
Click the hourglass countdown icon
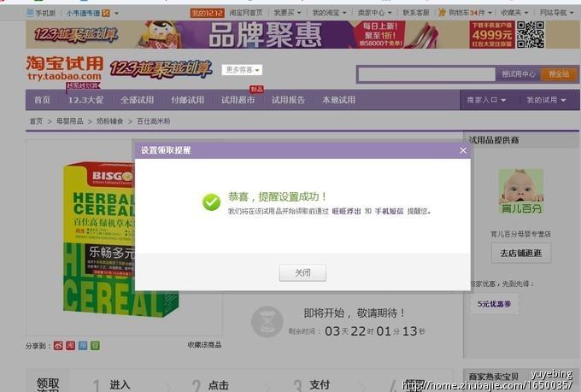click(267, 322)
